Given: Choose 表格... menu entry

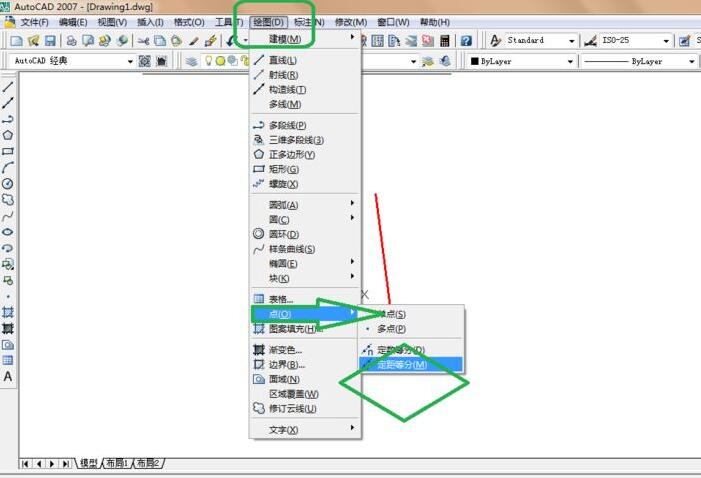Looking at the screenshot, I should click(x=305, y=299).
